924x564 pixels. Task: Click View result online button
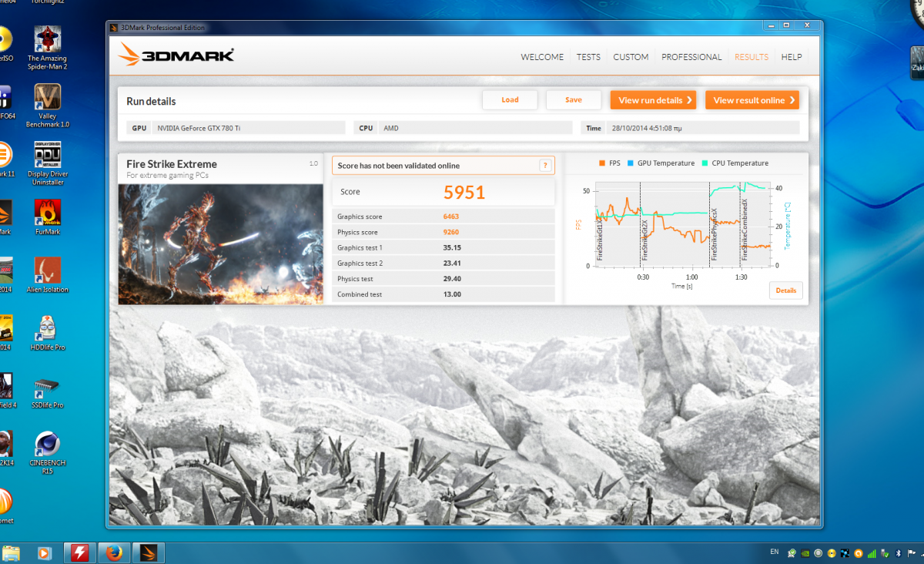[752, 100]
